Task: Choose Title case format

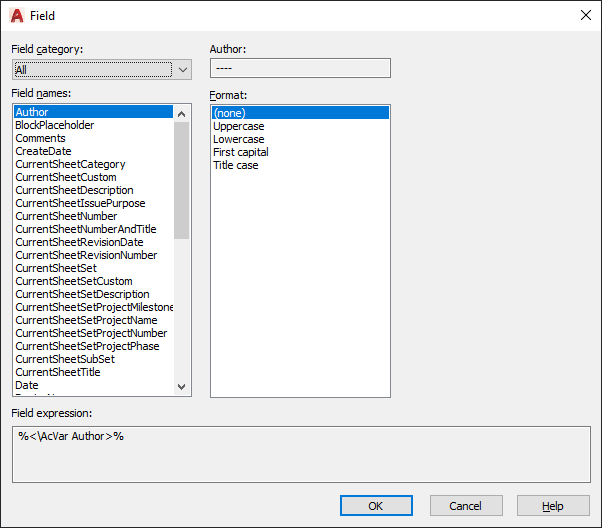Action: tap(236, 166)
